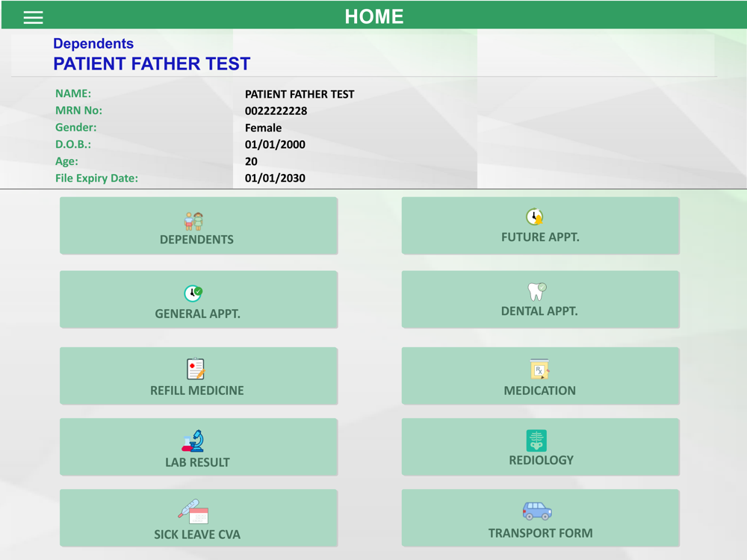747x560 pixels.
Task: Click the Dependents heading text
Action: coord(93,43)
